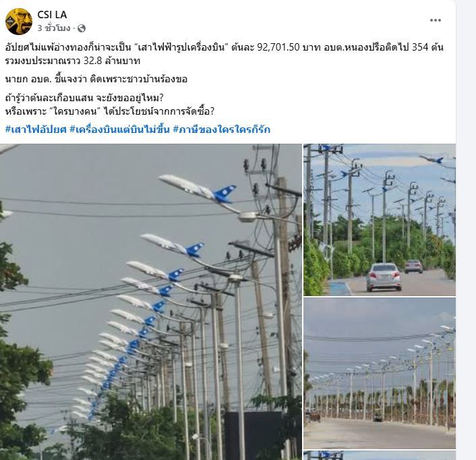The height and width of the screenshot is (460, 476).
Task: Open the photo with silver cars on road
Action: click(380, 220)
